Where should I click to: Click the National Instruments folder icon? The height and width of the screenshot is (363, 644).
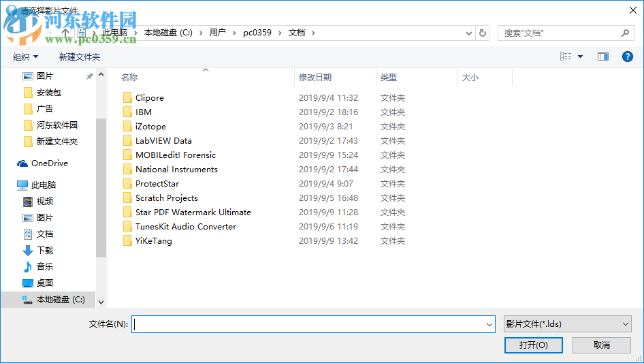click(127, 170)
